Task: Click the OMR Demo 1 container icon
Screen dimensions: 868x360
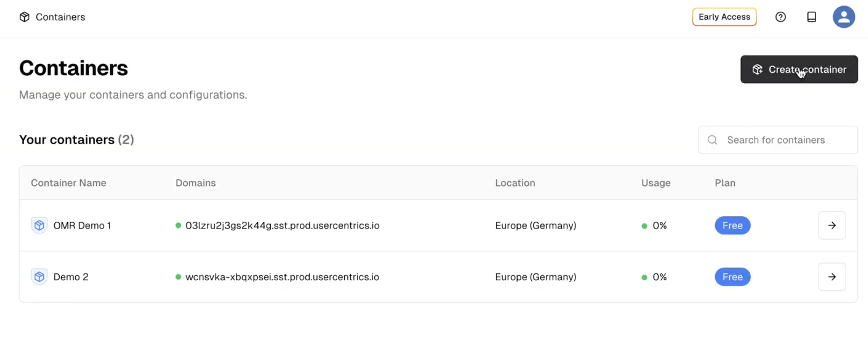Action: click(x=39, y=225)
